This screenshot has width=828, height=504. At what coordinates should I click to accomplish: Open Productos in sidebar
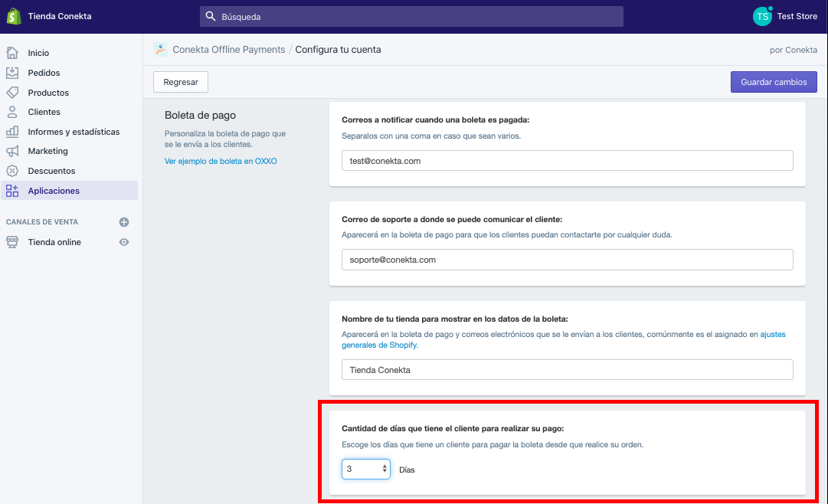(48, 93)
